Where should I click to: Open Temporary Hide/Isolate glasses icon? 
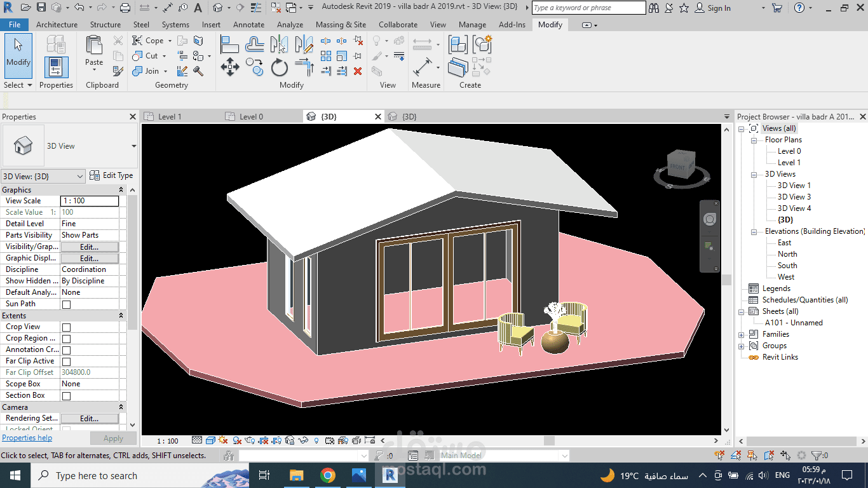(x=304, y=440)
